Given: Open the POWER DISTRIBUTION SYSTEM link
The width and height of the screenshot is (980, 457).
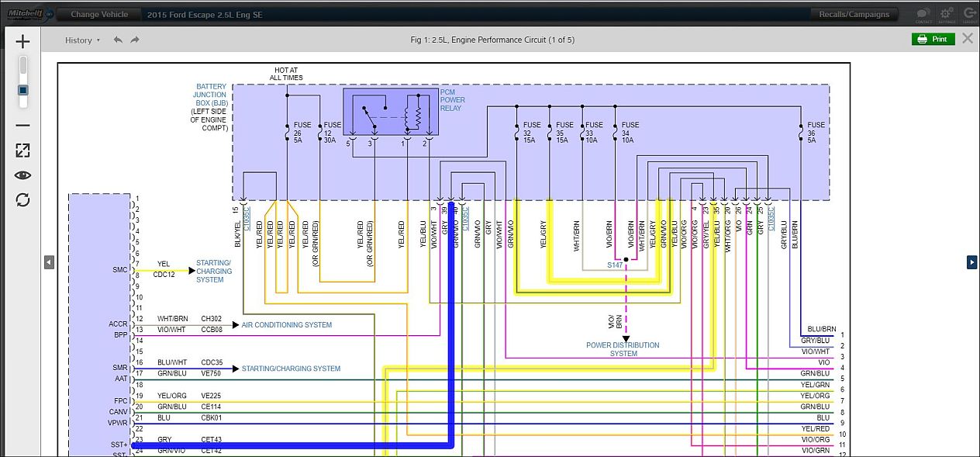Looking at the screenshot, I should [623, 349].
